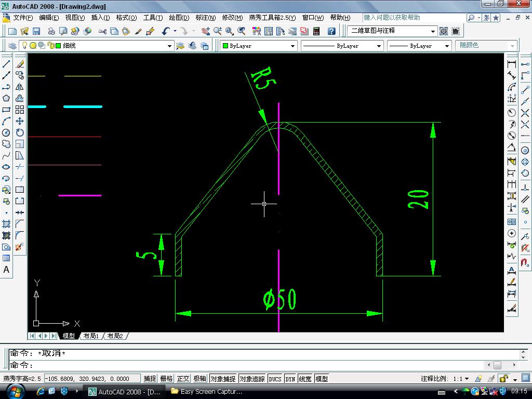Open the 燕秀工具箱2.5(Y) menu
532x399 pixels.
[x=272, y=18]
